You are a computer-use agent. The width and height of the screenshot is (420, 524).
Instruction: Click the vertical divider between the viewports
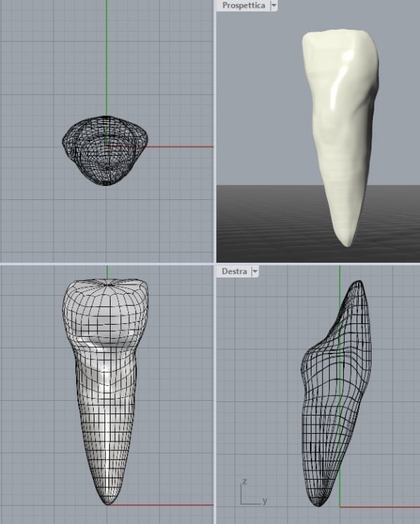pyautogui.click(x=215, y=261)
